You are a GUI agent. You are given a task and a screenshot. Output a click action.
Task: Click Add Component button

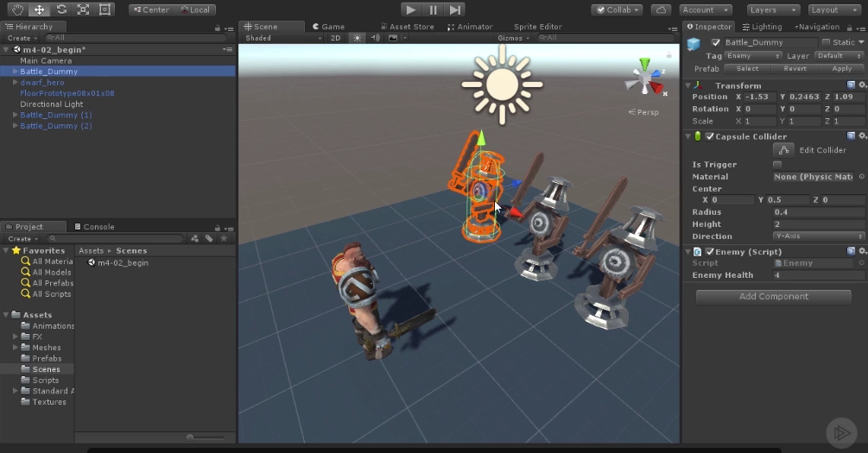[x=773, y=297]
